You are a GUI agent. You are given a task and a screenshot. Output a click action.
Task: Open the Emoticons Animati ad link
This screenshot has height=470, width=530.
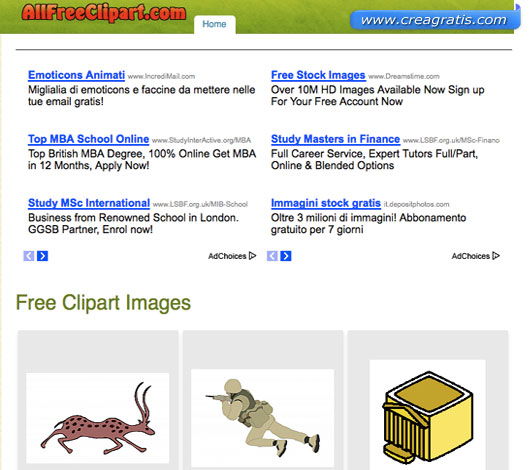76,75
